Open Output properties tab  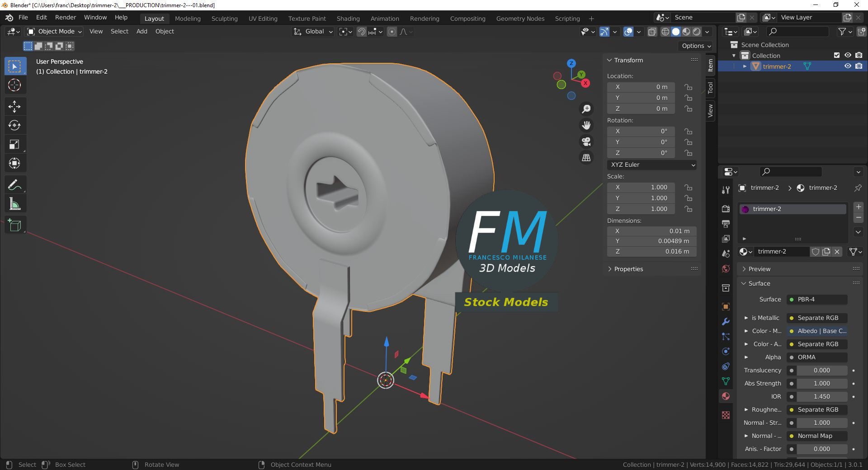point(726,224)
